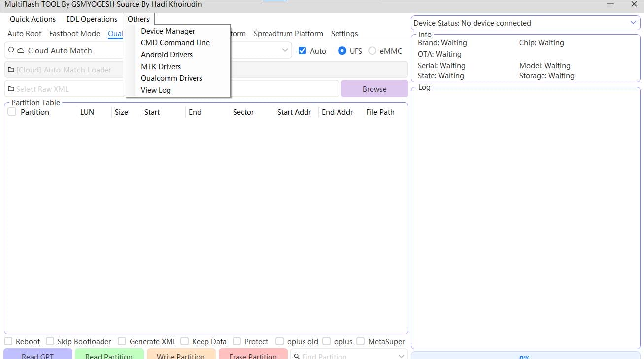Screen dimensions: 644x359
Task: Enable the Keep Data checkbox
Action: point(184,341)
